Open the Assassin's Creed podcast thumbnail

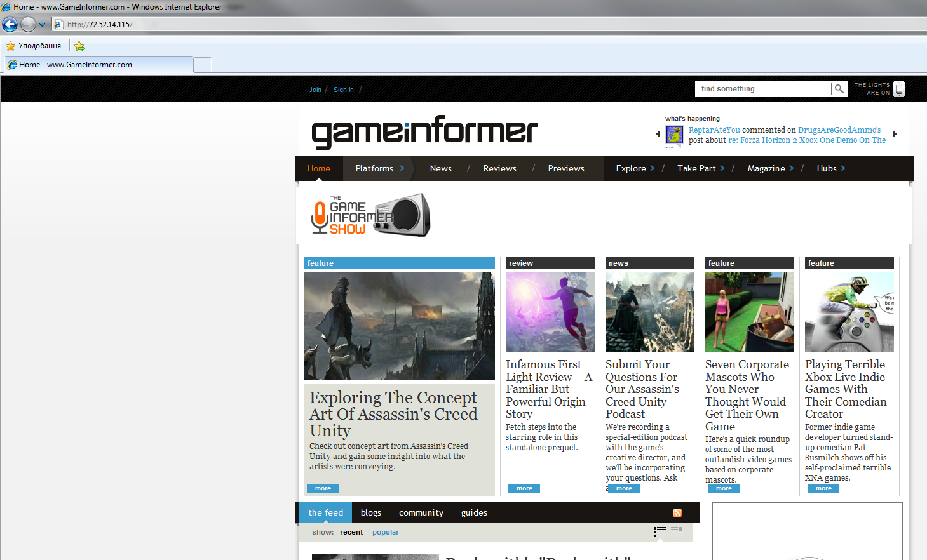coord(650,312)
